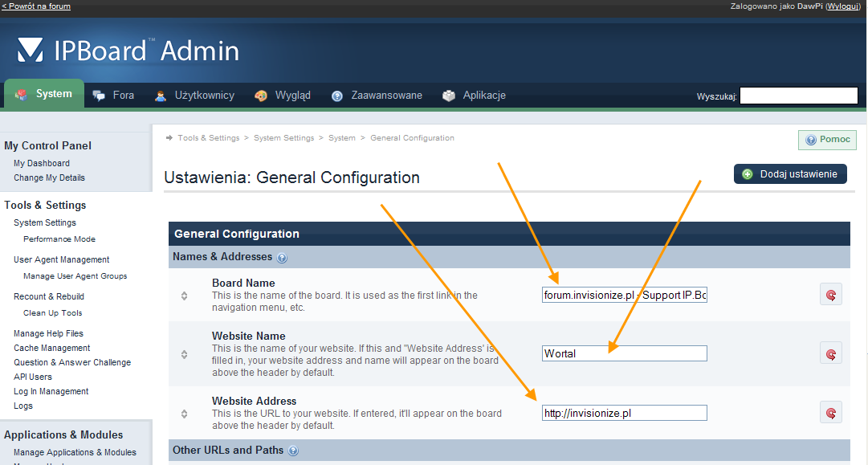Open the System tab
868x465 pixels.
tap(44, 94)
